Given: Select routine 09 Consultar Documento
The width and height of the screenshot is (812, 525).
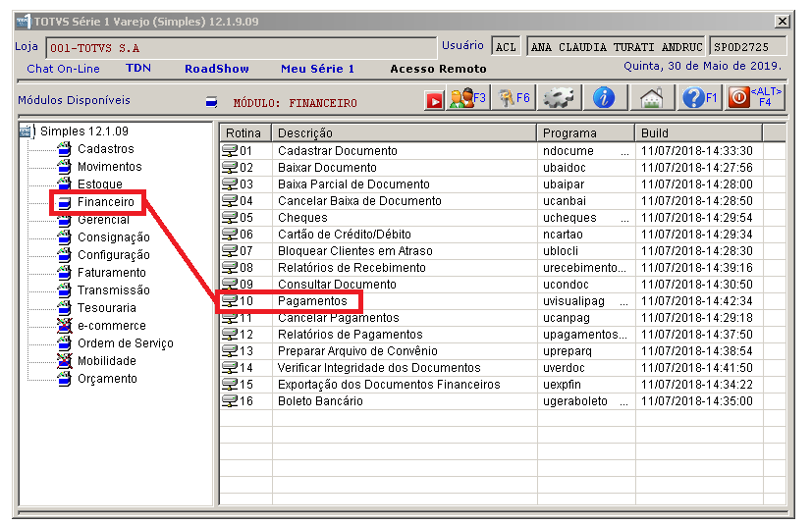Looking at the screenshot, I should click(503, 285).
